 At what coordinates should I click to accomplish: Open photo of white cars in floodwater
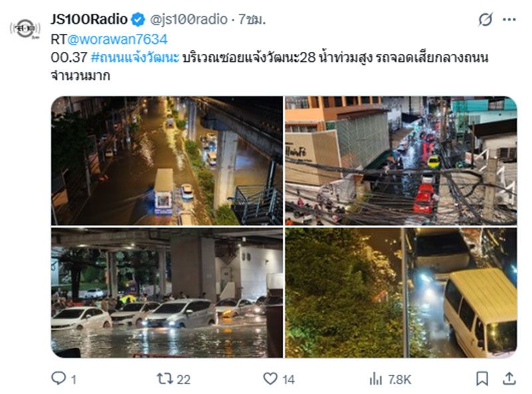click(x=167, y=292)
